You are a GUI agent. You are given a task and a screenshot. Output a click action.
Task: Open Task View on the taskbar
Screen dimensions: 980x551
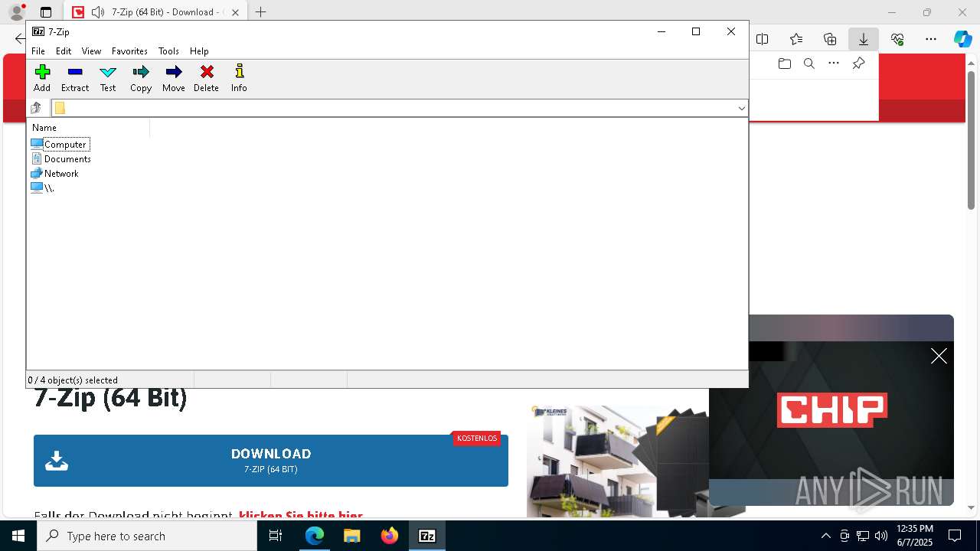tap(276, 536)
